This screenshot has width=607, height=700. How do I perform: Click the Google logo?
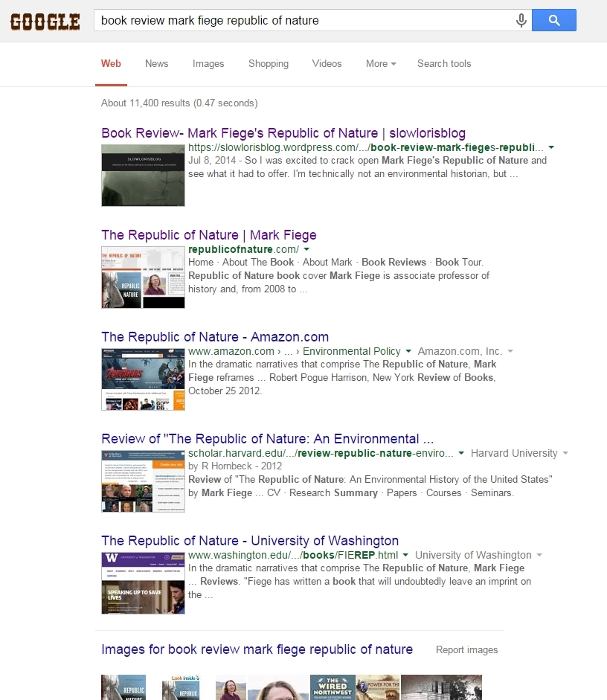tap(45, 21)
